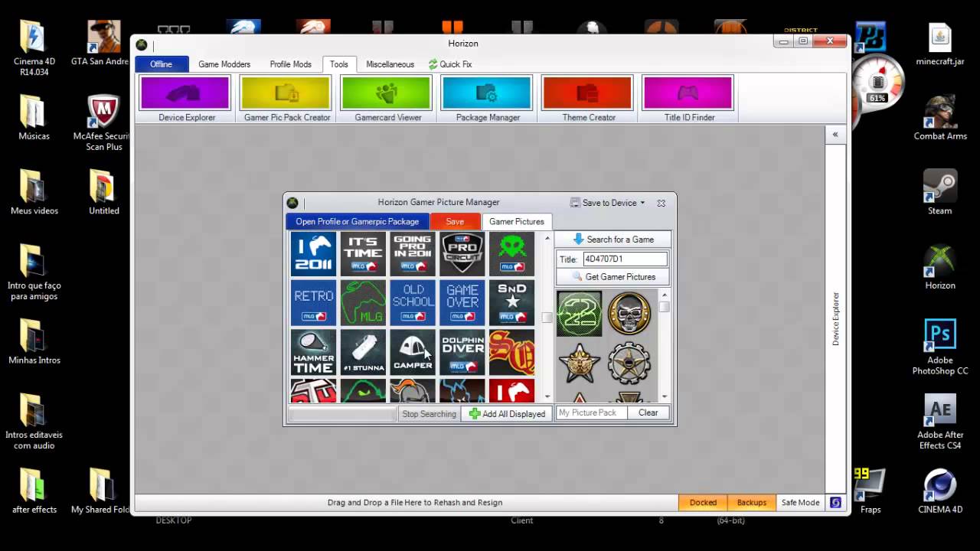Open the Game Modders tab
The image size is (980, 551).
(224, 64)
